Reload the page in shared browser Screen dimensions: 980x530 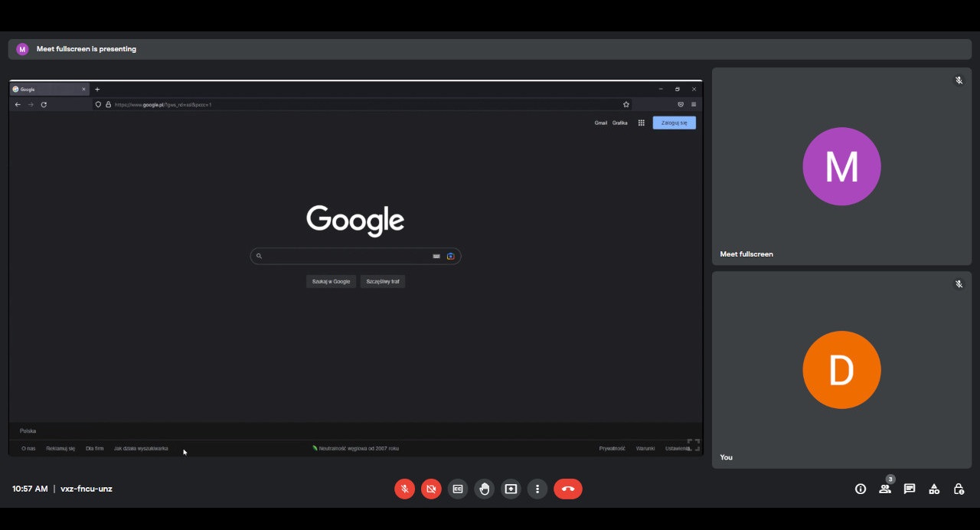pos(44,104)
